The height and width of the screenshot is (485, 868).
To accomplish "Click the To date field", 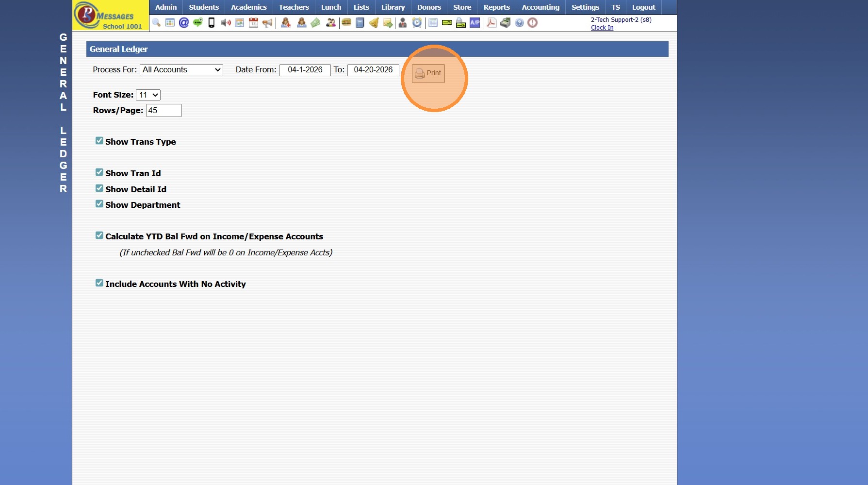I will pyautogui.click(x=374, y=70).
